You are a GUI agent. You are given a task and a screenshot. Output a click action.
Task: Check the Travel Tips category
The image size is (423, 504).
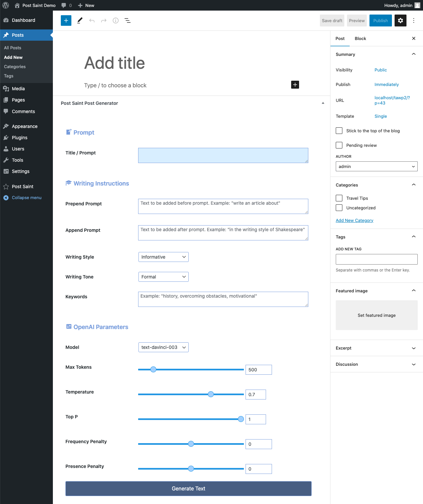[x=339, y=198]
